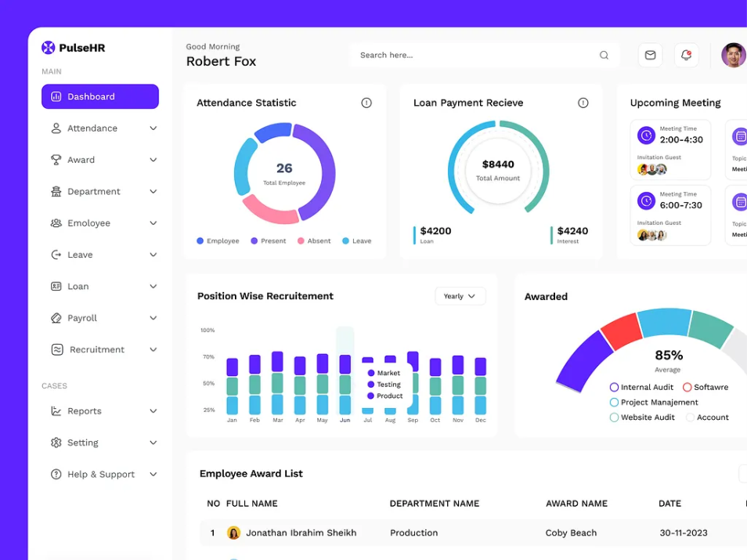
Task: Toggle the Absent legend in Attendance Statistic
Action: [314, 241]
